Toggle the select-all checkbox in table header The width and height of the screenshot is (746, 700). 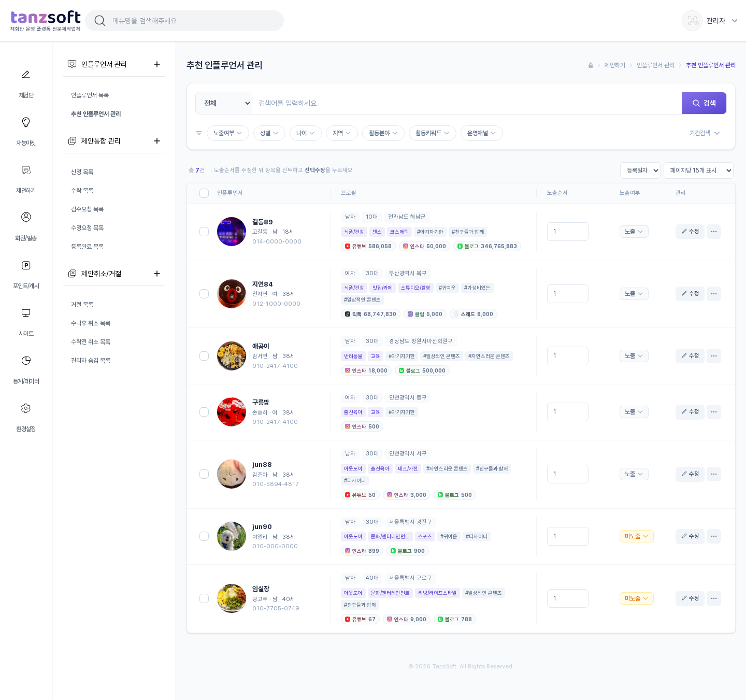[x=204, y=193]
